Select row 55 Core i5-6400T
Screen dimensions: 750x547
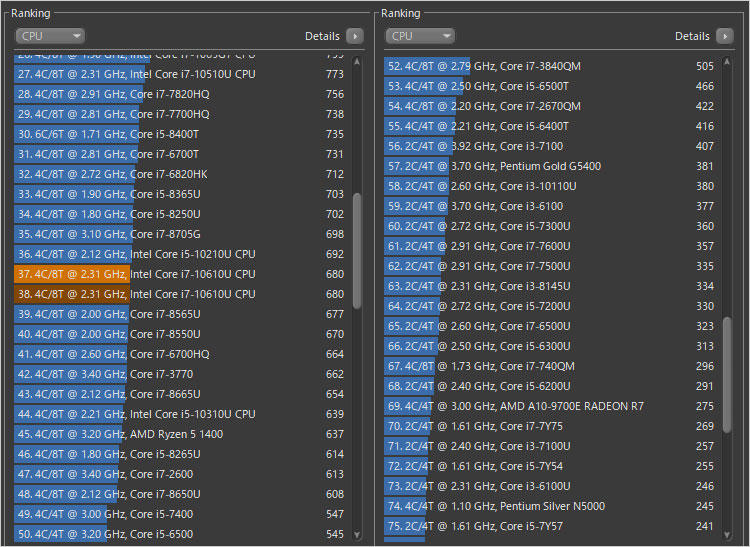pos(551,126)
